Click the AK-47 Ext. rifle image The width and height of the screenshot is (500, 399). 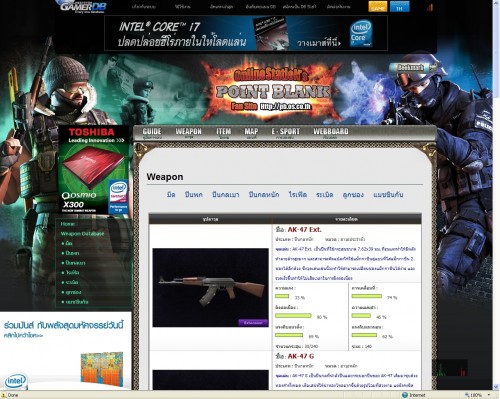pos(211,287)
